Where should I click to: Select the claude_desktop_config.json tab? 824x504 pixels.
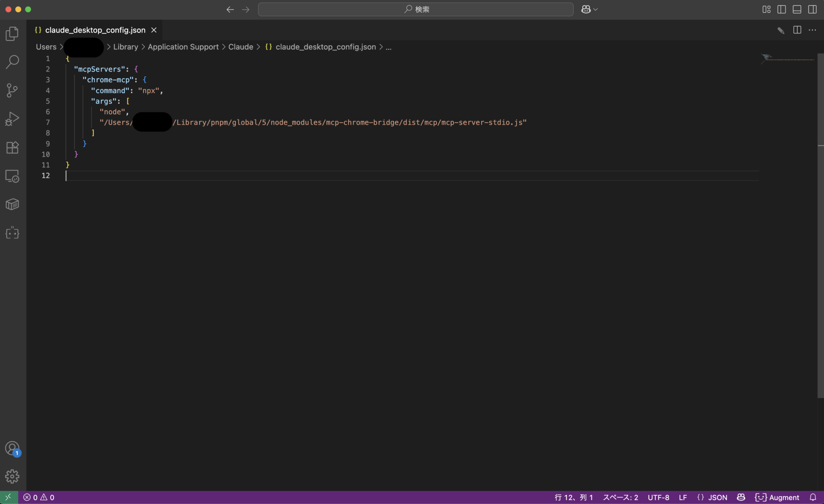95,30
